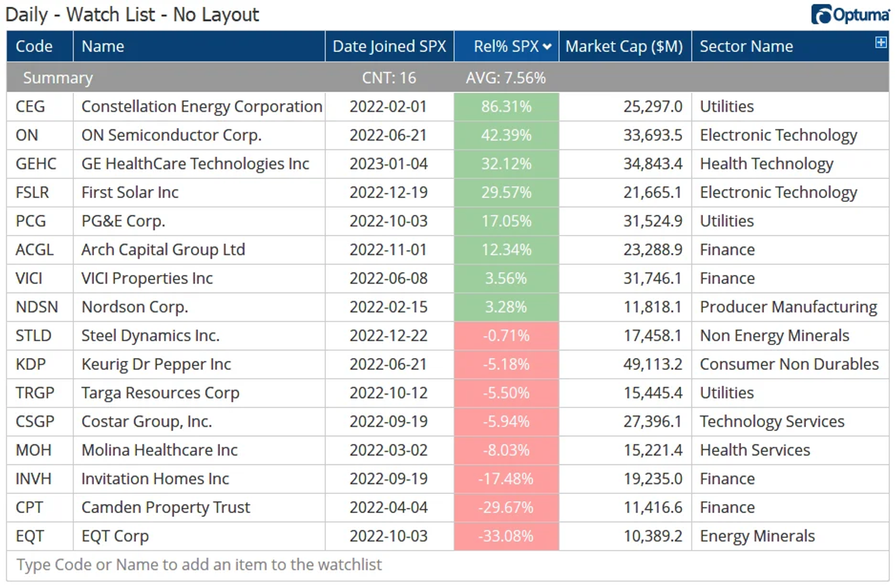Click the add-item input at the bottom

tap(447, 565)
